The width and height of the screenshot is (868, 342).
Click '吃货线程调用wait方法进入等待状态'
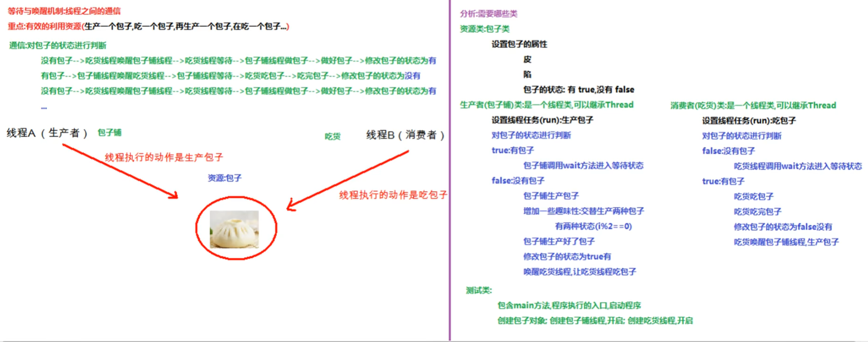tap(798, 166)
